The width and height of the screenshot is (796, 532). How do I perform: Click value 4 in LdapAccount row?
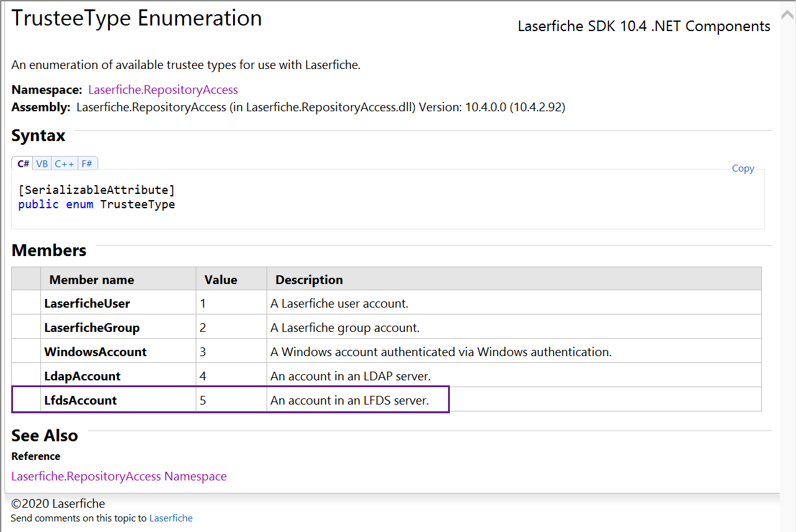[203, 376]
